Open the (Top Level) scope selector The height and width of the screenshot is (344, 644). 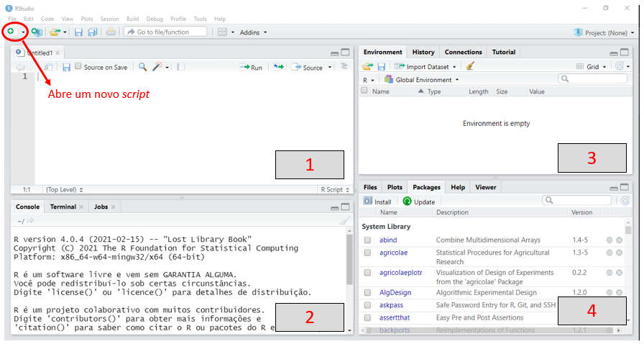[x=65, y=190]
